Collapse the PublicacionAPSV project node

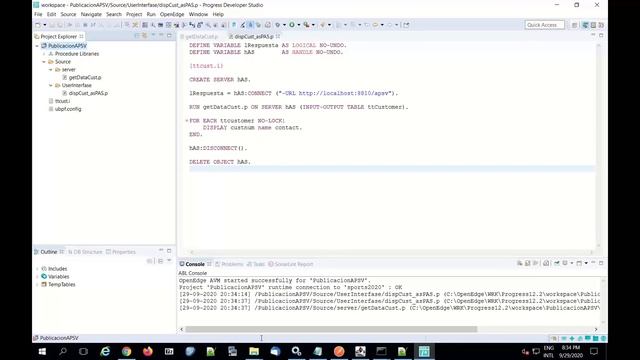tap(37, 46)
